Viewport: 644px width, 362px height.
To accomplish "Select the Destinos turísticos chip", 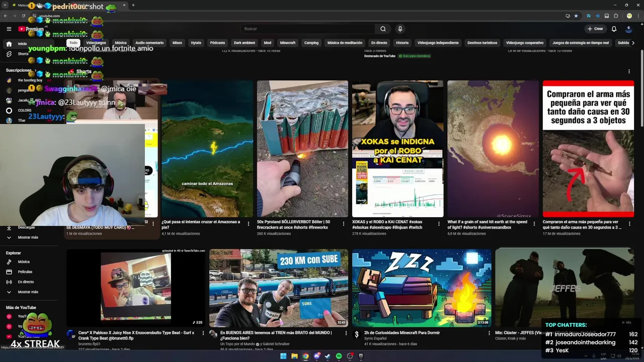I will [x=482, y=43].
